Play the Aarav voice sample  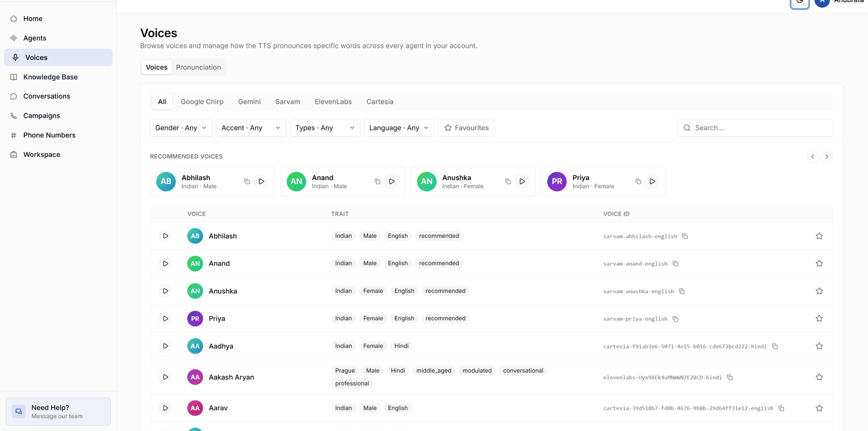coord(165,408)
